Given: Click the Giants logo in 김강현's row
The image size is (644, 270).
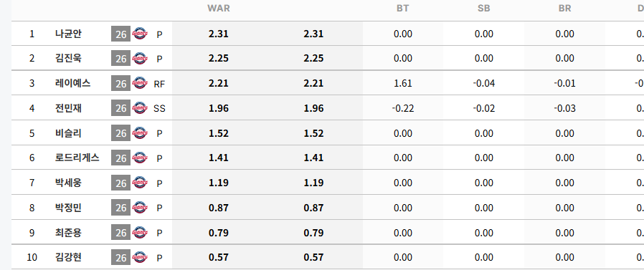Looking at the screenshot, I should [140, 258].
